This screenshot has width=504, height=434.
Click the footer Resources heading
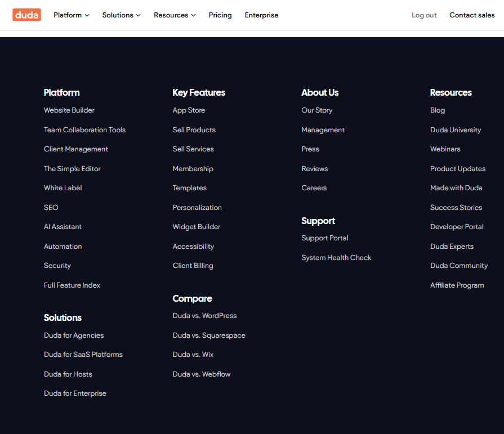point(451,92)
